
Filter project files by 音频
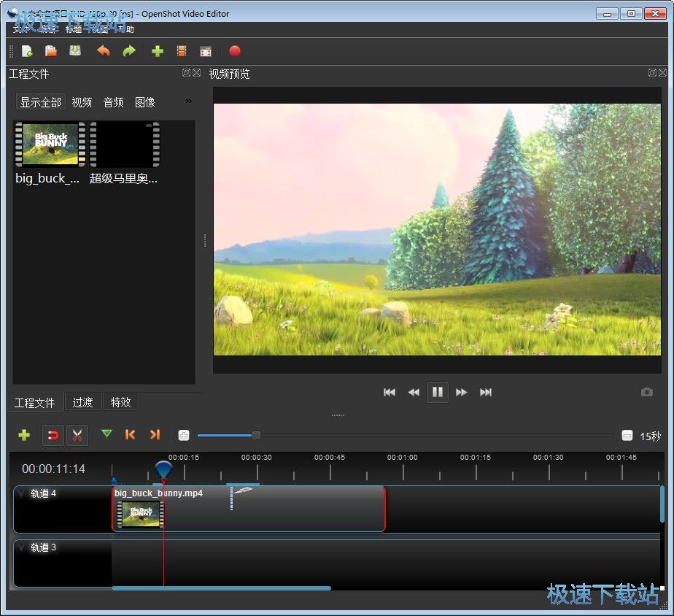tap(113, 102)
